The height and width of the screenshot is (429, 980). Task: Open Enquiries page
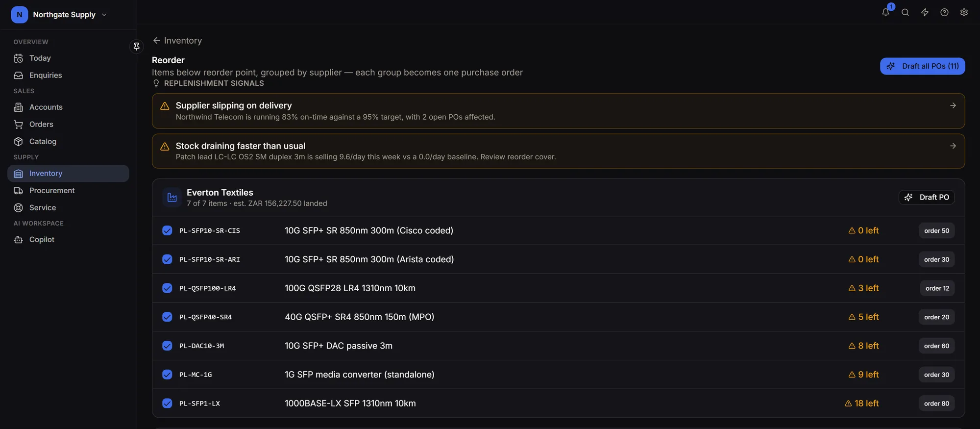point(68,76)
